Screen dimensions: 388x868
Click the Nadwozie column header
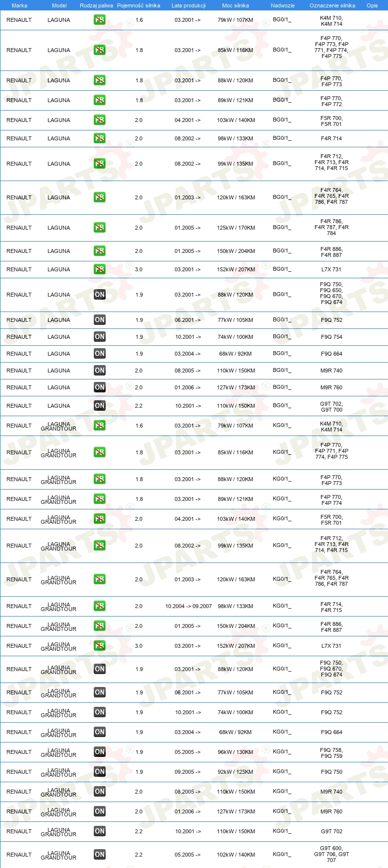pyautogui.click(x=283, y=5)
